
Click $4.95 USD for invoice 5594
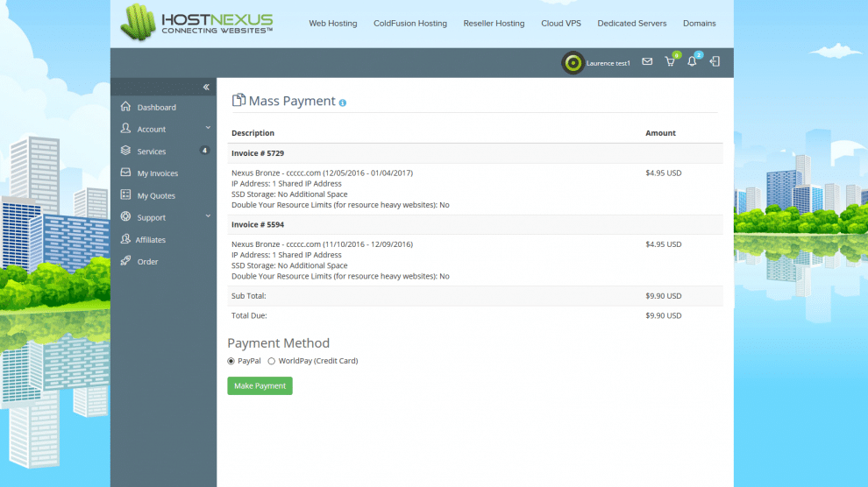pyautogui.click(x=663, y=244)
